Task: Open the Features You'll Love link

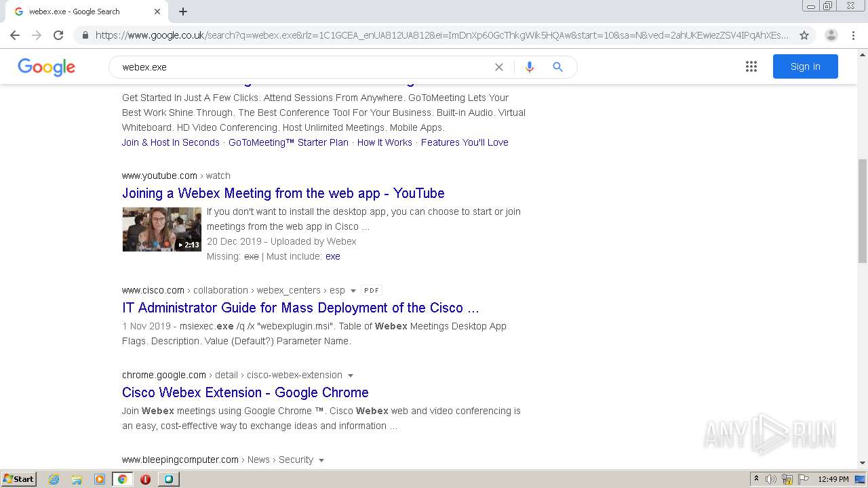Action: point(465,142)
